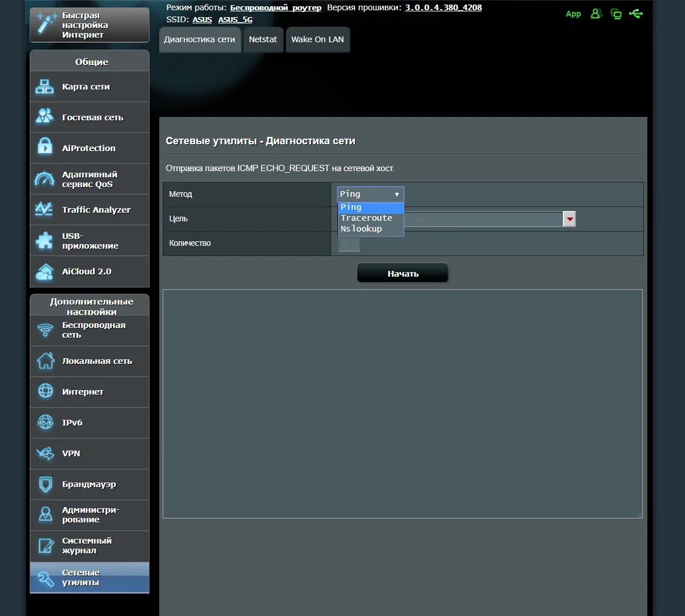The image size is (685, 616).
Task: Click the USB status icon in header
Action: (636, 13)
